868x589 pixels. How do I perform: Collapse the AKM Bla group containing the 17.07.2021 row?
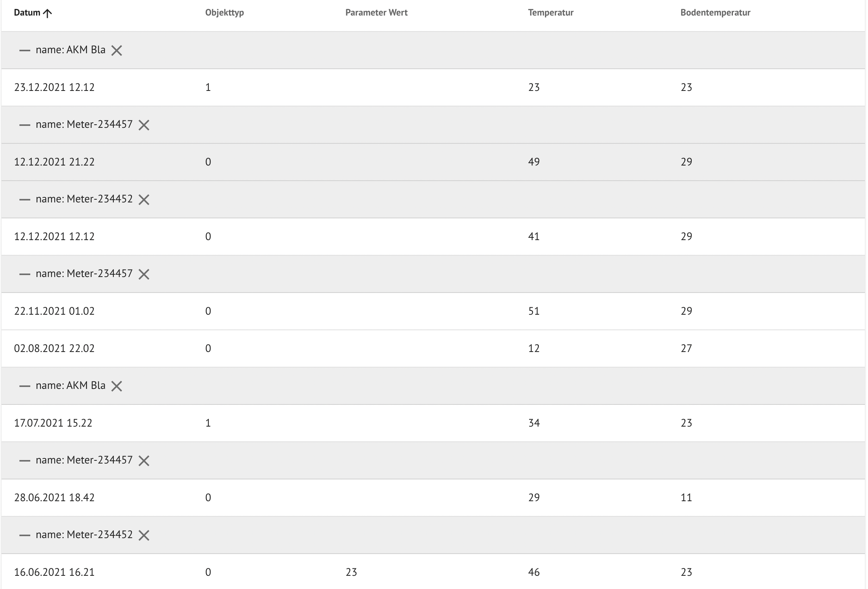pyautogui.click(x=25, y=386)
